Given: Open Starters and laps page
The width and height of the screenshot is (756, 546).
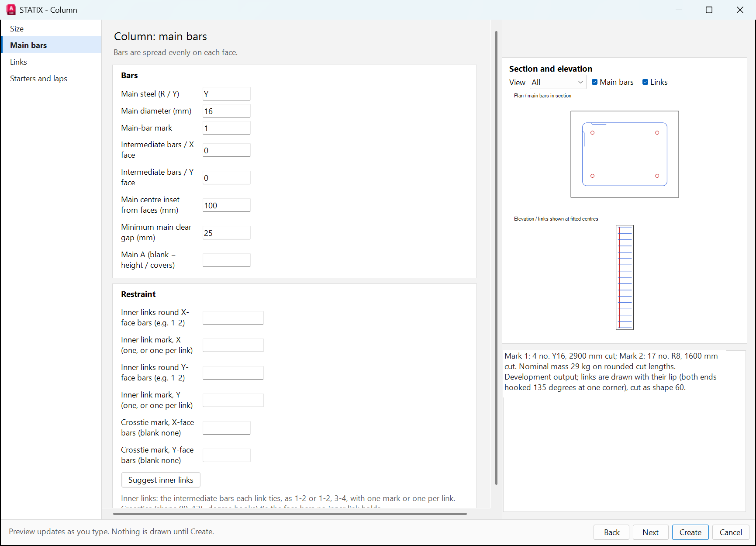Looking at the screenshot, I should click(x=51, y=78).
